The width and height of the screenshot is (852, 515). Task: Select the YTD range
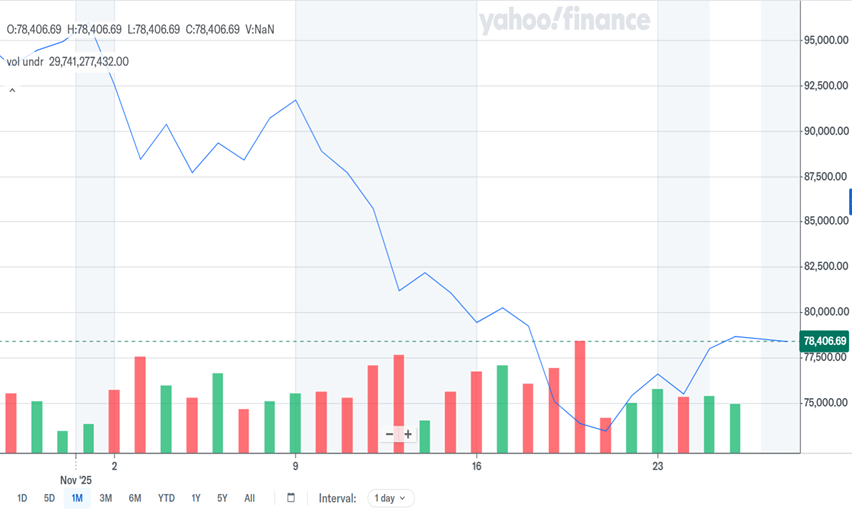166,498
